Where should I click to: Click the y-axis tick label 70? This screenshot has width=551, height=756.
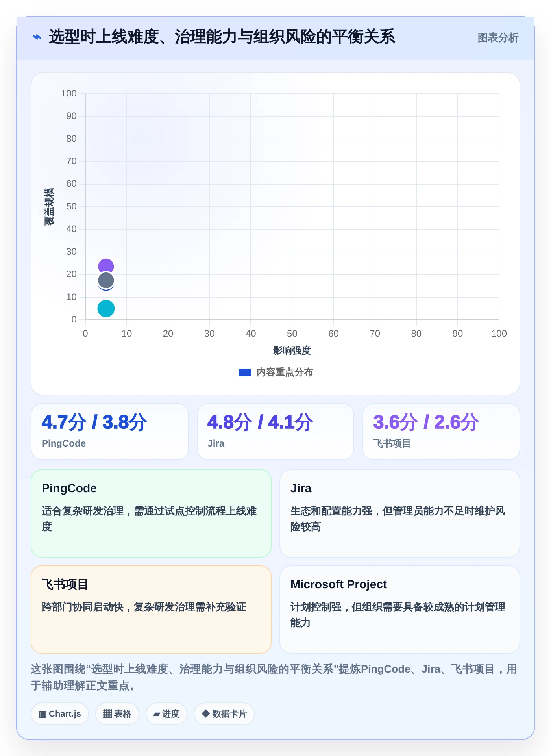[x=72, y=161]
